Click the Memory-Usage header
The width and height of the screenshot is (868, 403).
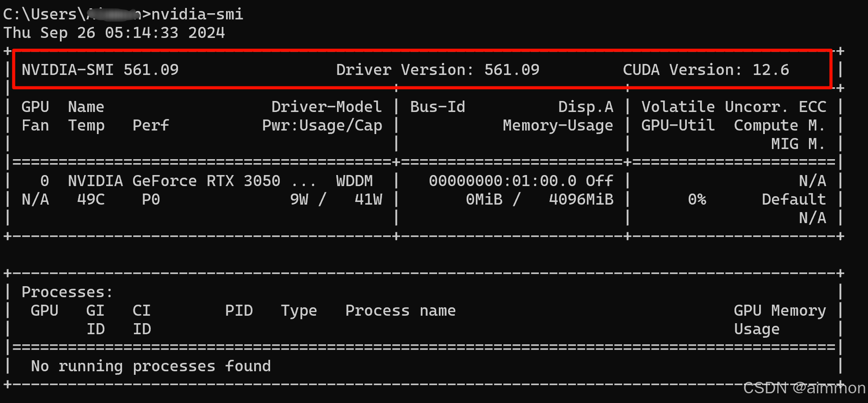pyautogui.click(x=558, y=125)
